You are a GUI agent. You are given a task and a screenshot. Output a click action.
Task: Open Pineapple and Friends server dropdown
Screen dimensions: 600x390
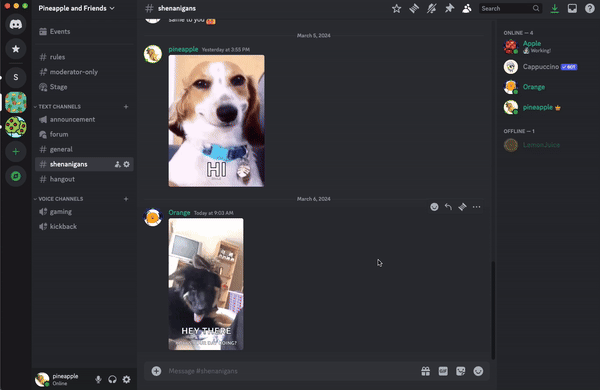[x=77, y=8]
